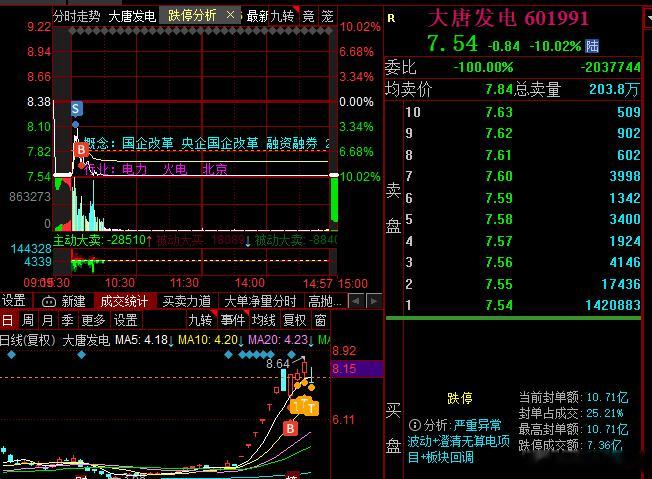Click the MA5: 4.18 indicator label
This screenshot has height=479, width=652.
coord(144,340)
